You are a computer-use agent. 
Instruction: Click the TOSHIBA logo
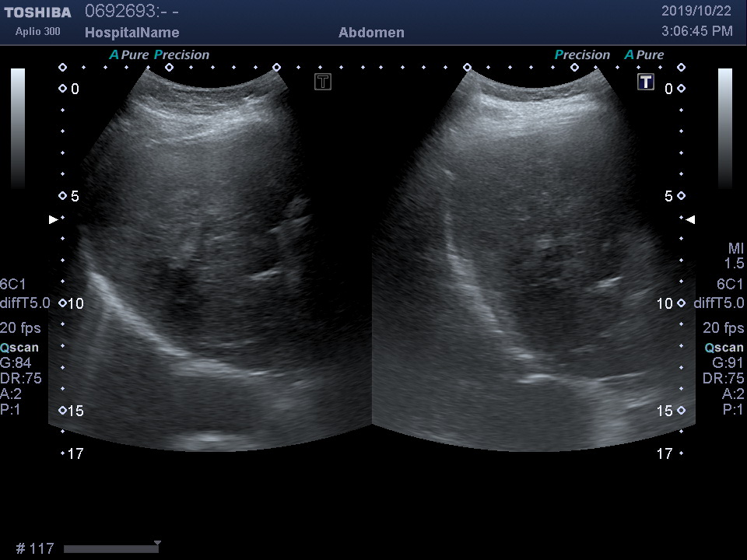(37, 12)
